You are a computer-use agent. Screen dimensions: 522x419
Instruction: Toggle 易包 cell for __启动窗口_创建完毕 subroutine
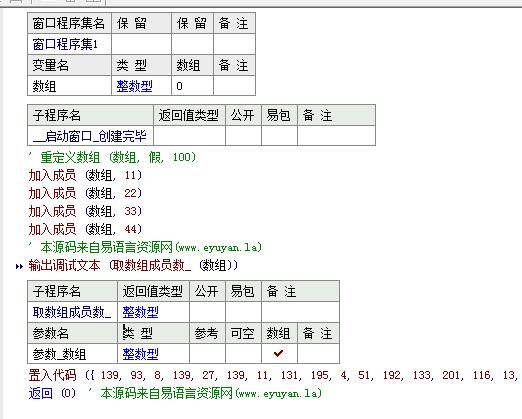279,136
